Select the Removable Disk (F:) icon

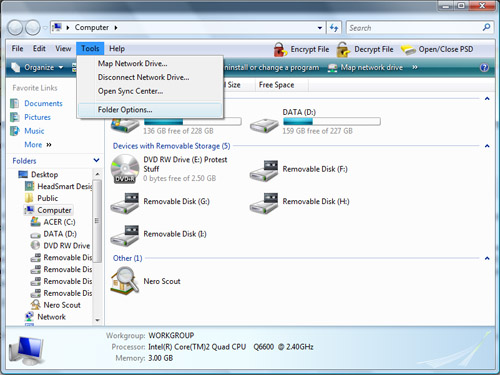click(x=264, y=170)
